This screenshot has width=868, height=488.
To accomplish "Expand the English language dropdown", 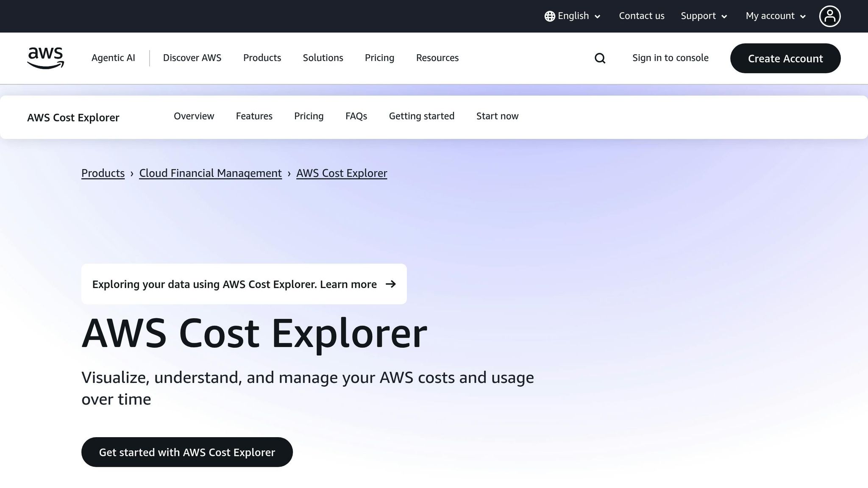I will pos(573,16).
